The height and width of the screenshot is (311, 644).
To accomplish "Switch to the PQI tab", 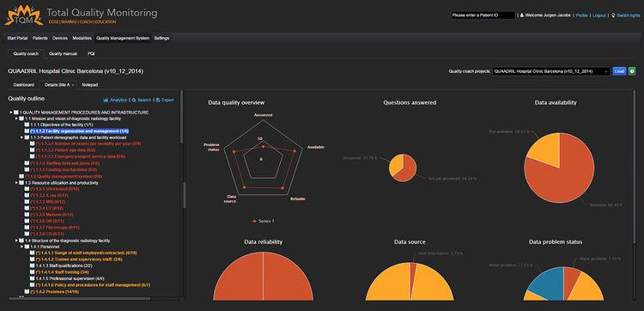I will (x=91, y=54).
